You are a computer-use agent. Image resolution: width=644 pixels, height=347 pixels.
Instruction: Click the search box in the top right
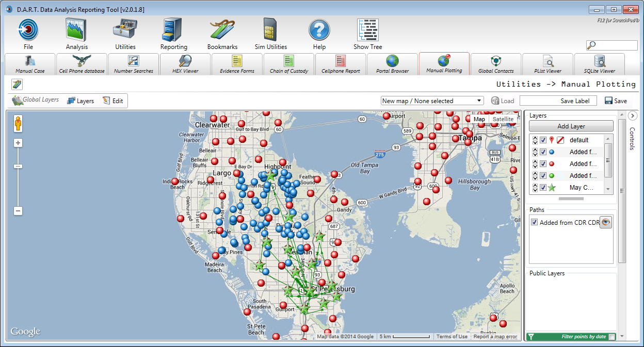(x=612, y=45)
